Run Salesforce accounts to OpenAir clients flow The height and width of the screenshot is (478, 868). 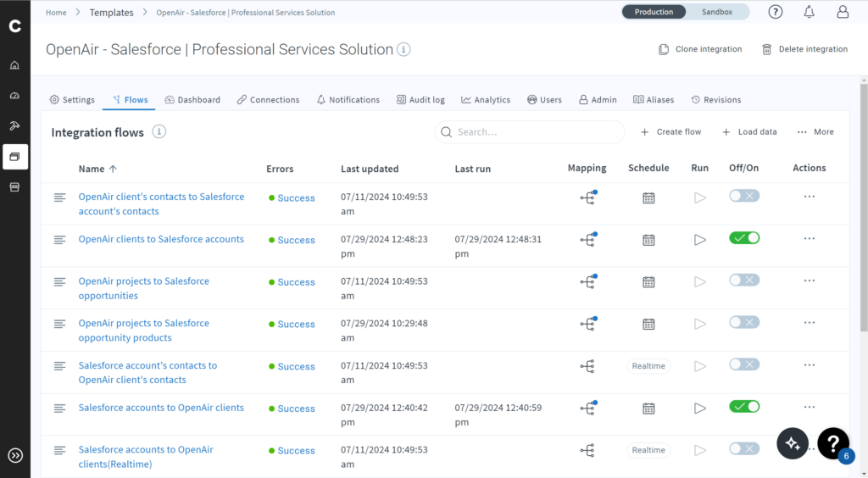click(x=699, y=409)
